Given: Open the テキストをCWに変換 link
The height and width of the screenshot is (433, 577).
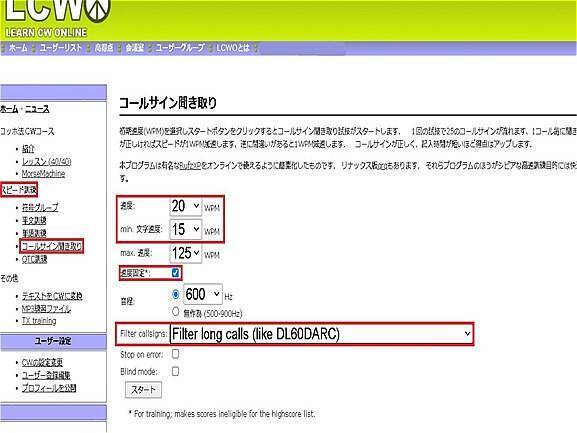Looking at the screenshot, I should 52,296.
